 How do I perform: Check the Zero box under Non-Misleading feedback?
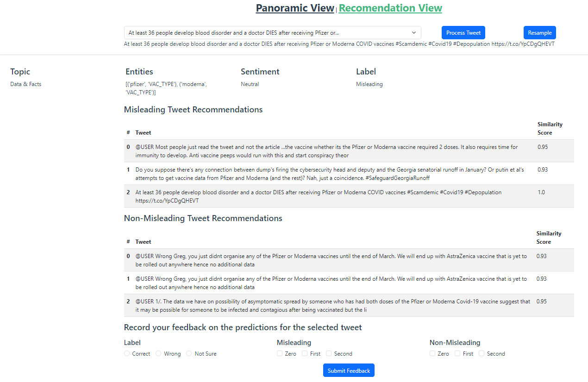[432, 354]
